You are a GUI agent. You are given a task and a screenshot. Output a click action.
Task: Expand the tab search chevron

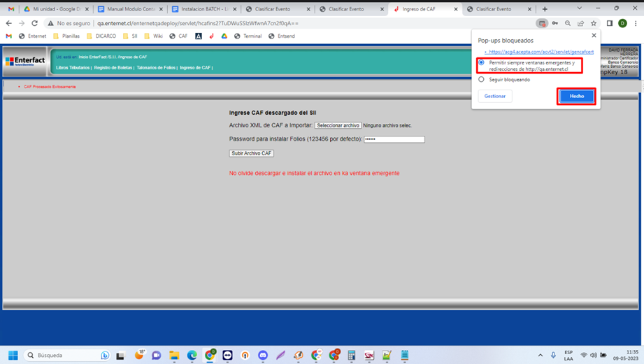[x=579, y=8]
